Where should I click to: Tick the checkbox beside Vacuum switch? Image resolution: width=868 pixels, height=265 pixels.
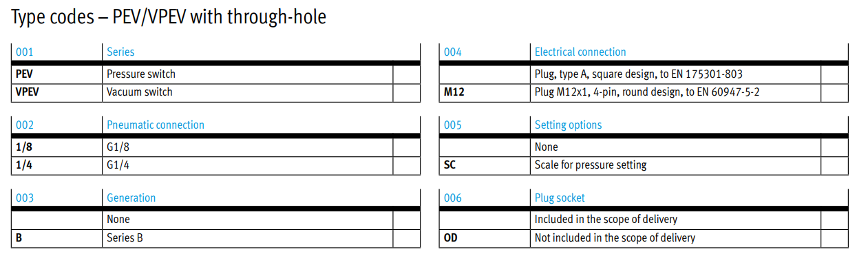pos(406,92)
